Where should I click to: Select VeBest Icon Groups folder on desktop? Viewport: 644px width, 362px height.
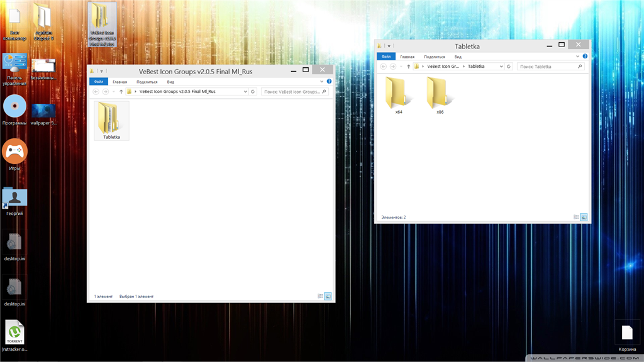pyautogui.click(x=102, y=25)
